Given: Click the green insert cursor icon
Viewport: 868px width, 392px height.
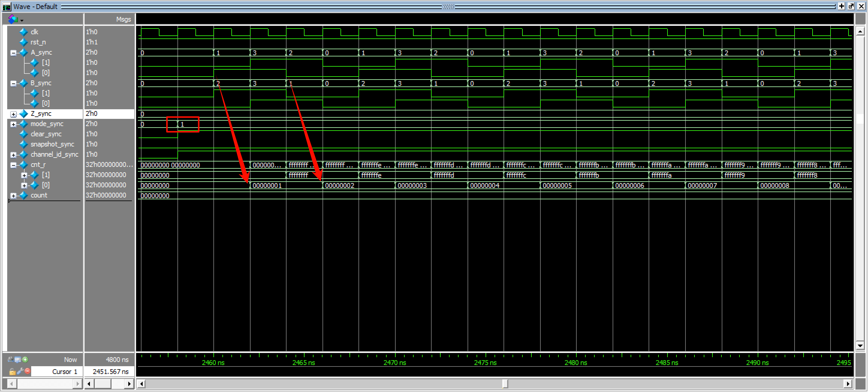Looking at the screenshot, I should [x=25, y=360].
